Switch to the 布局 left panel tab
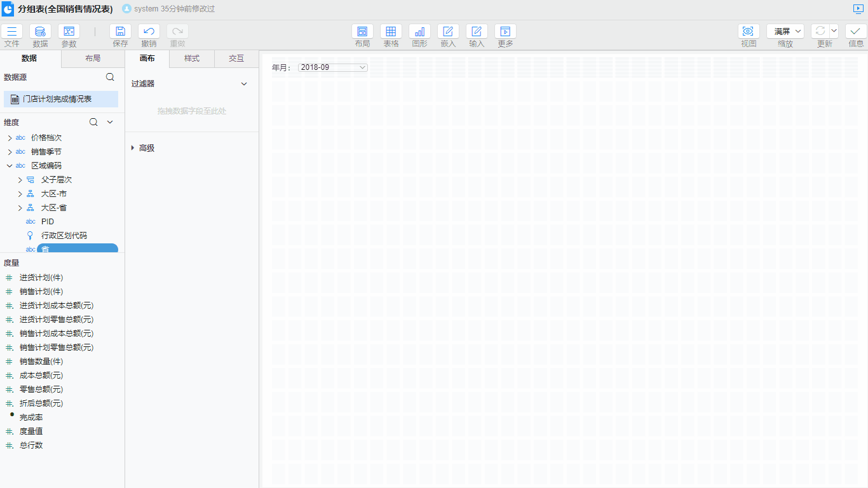This screenshot has height=488, width=868. point(93,58)
